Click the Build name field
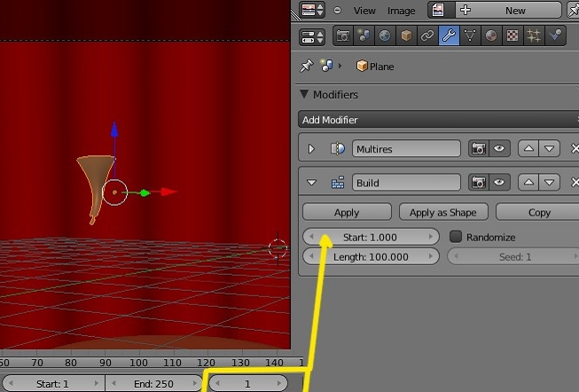This screenshot has width=579, height=392. coord(406,183)
